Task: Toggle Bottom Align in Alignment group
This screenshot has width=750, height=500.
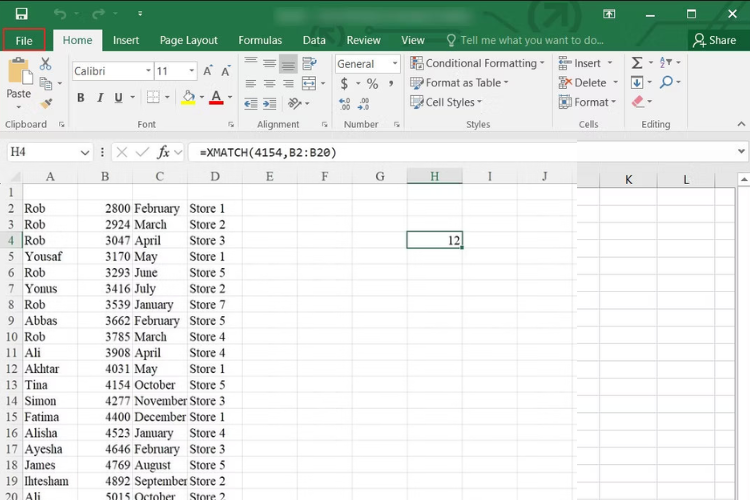Action: click(288, 64)
